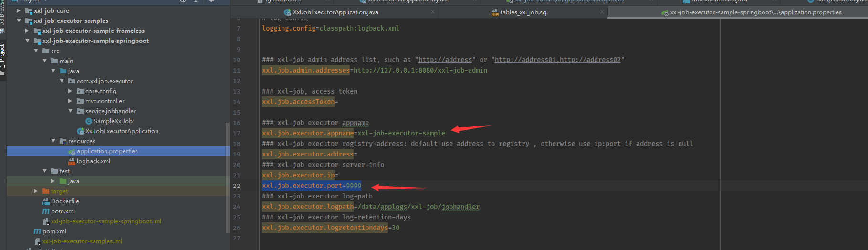Open the 1: Project tool window tab
This screenshot has width=868, height=250.
2,56
